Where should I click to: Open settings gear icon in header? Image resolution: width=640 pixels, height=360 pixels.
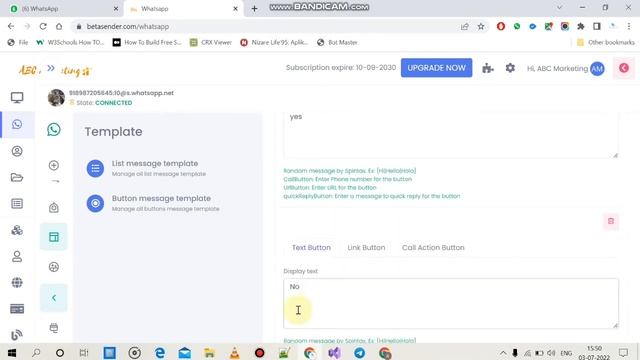(510, 68)
